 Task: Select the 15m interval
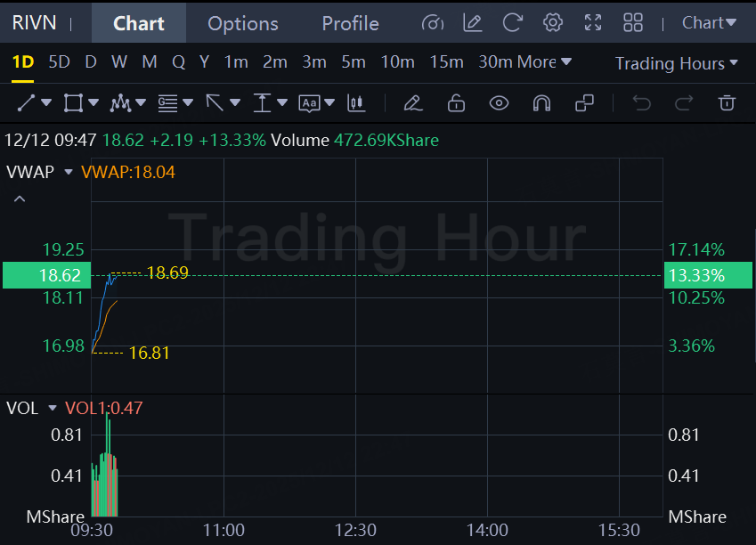coord(446,62)
